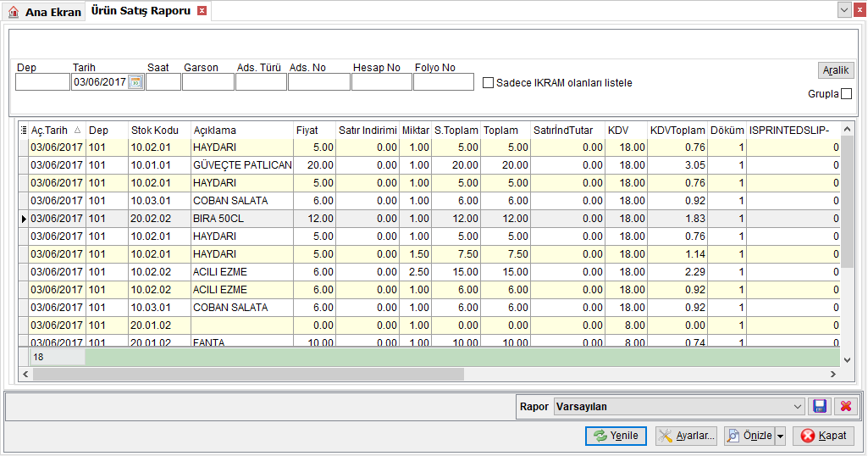This screenshot has width=868, height=456.
Task: Close the Ürün Satış Raporu tab
Action: coord(202,10)
